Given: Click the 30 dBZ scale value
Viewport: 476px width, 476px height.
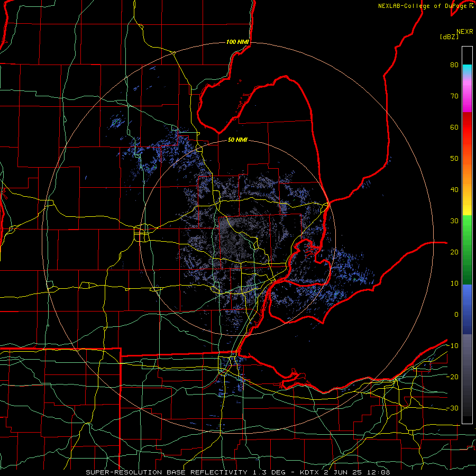Looking at the screenshot, I should pos(454,221).
